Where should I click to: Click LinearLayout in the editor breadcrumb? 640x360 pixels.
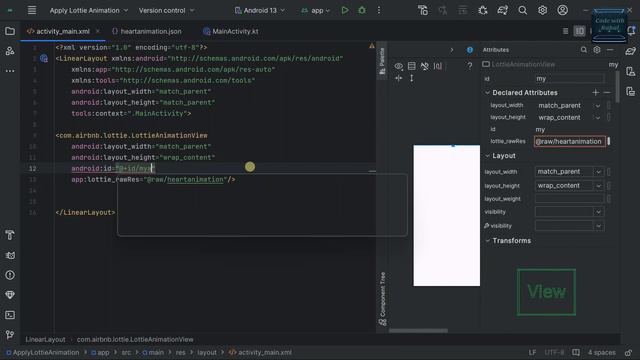45,340
